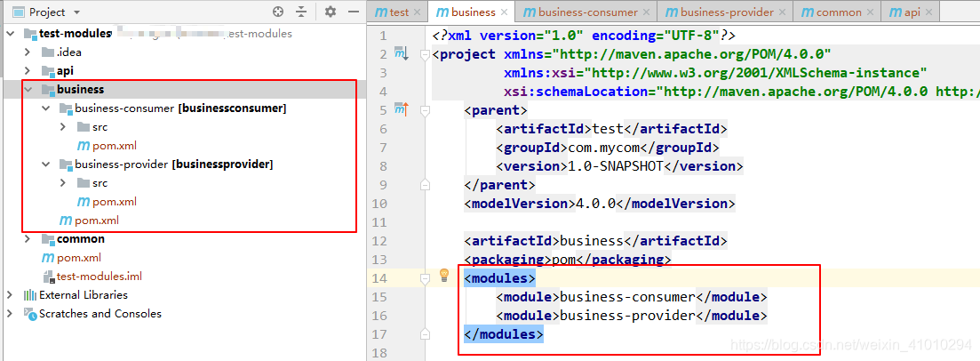The height and width of the screenshot is (361, 980).
Task: Click the collapse all icon
Action: point(302,12)
